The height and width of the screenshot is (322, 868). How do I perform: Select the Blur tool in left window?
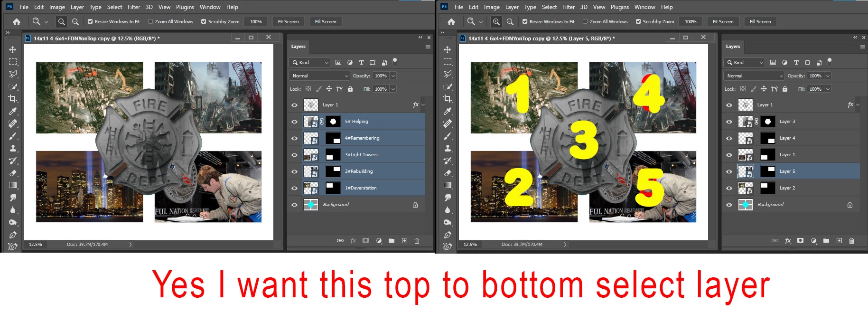click(13, 210)
